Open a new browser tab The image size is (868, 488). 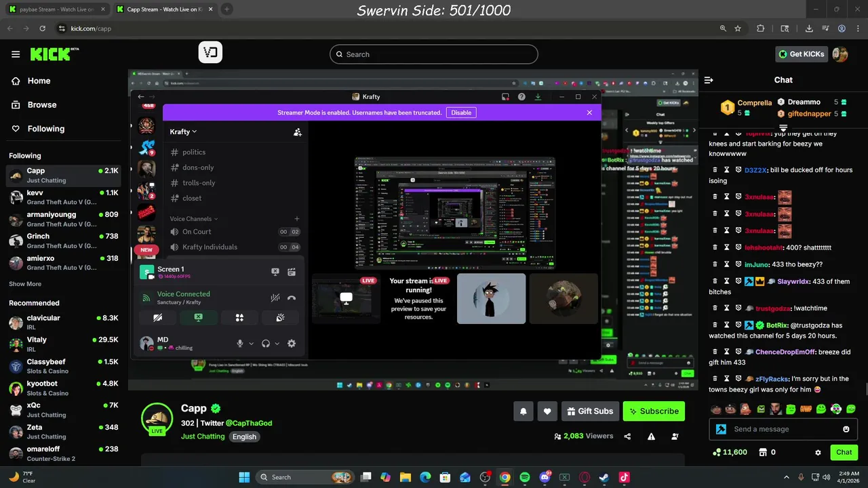(x=227, y=9)
